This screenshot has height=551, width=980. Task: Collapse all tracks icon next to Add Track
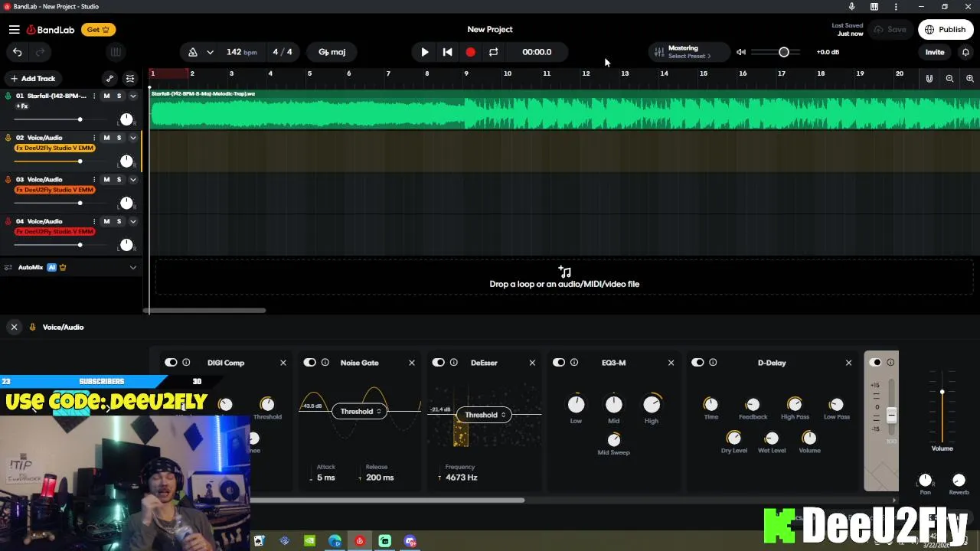(x=130, y=78)
